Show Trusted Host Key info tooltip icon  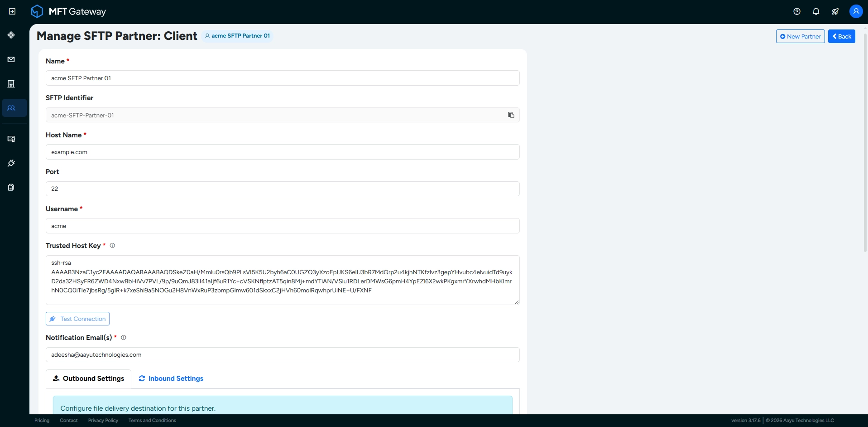tap(112, 246)
